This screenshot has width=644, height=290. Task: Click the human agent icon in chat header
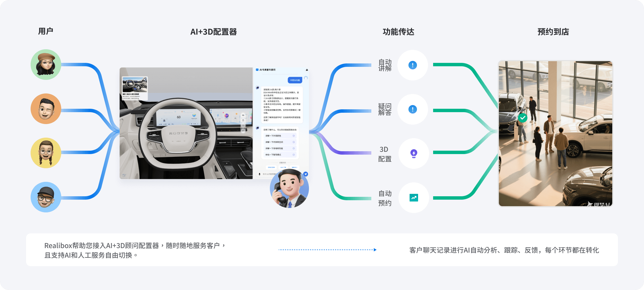pos(307,70)
